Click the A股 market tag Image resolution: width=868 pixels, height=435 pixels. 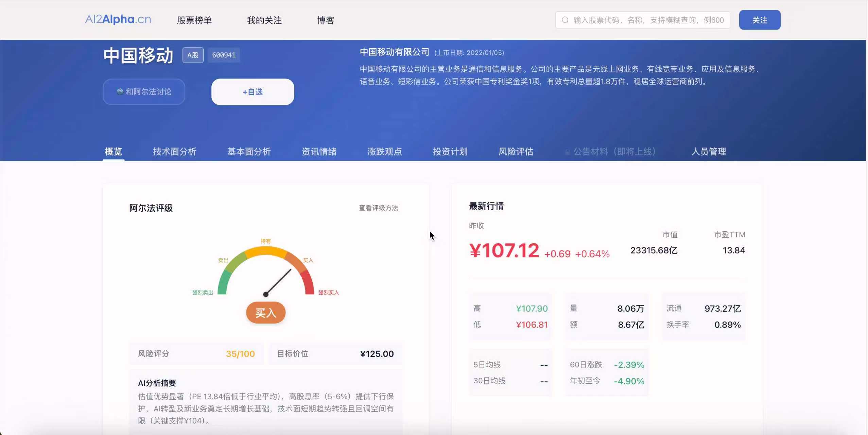pyautogui.click(x=193, y=55)
